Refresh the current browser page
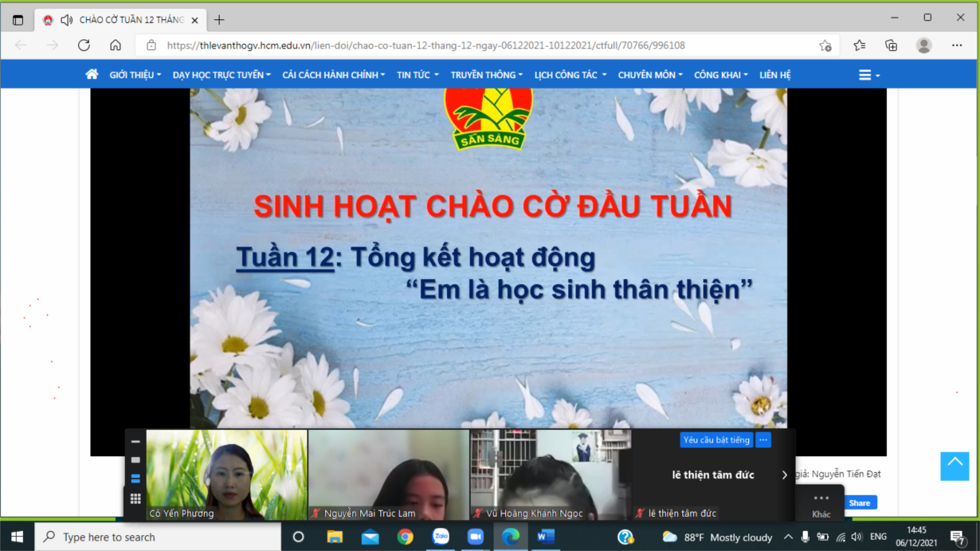 click(84, 45)
